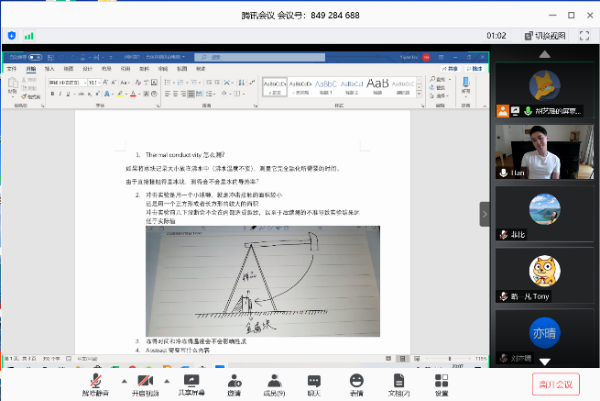
Task: Open share screen option
Action: (191, 381)
